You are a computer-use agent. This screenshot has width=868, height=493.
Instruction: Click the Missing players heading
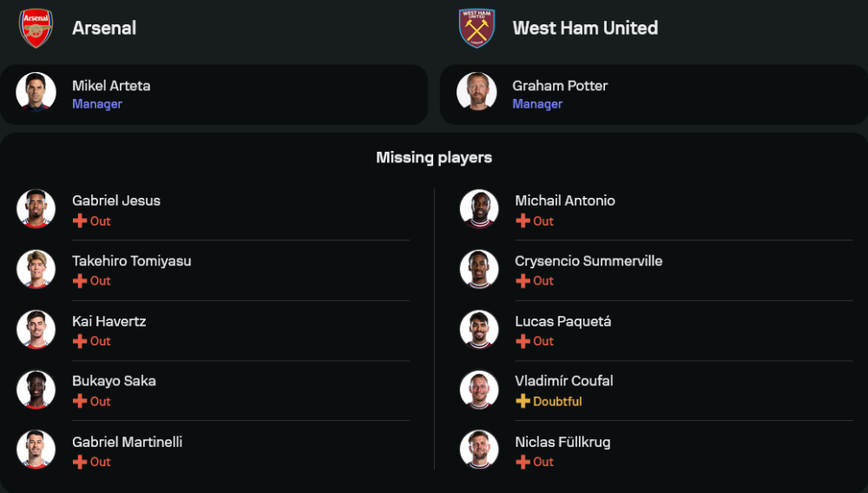434,157
